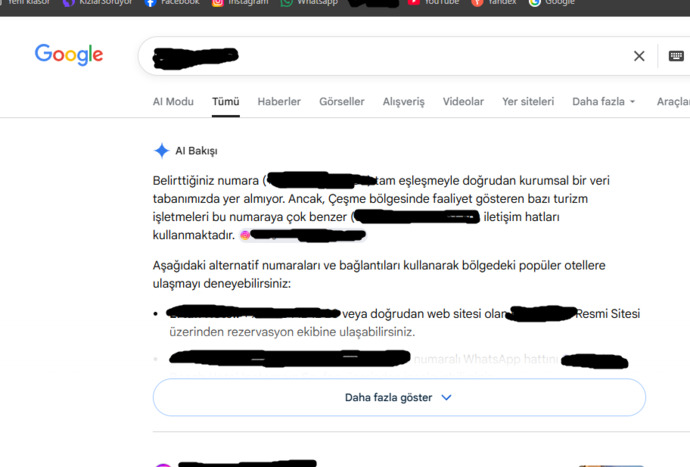Screen dimensions: 690x467
Task: Open the Alışveriş tab
Action: point(404,102)
